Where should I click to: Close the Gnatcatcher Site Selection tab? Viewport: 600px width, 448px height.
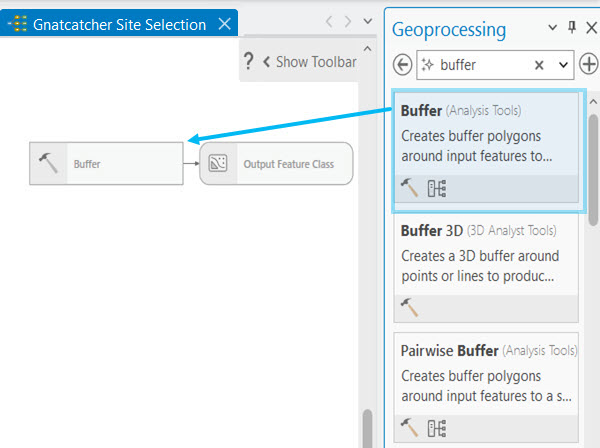point(224,24)
